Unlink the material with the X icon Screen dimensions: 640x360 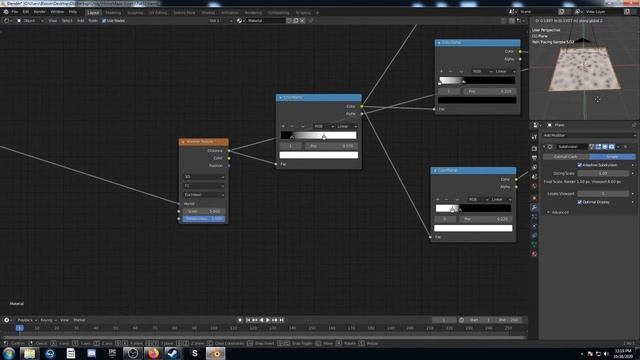(303, 20)
